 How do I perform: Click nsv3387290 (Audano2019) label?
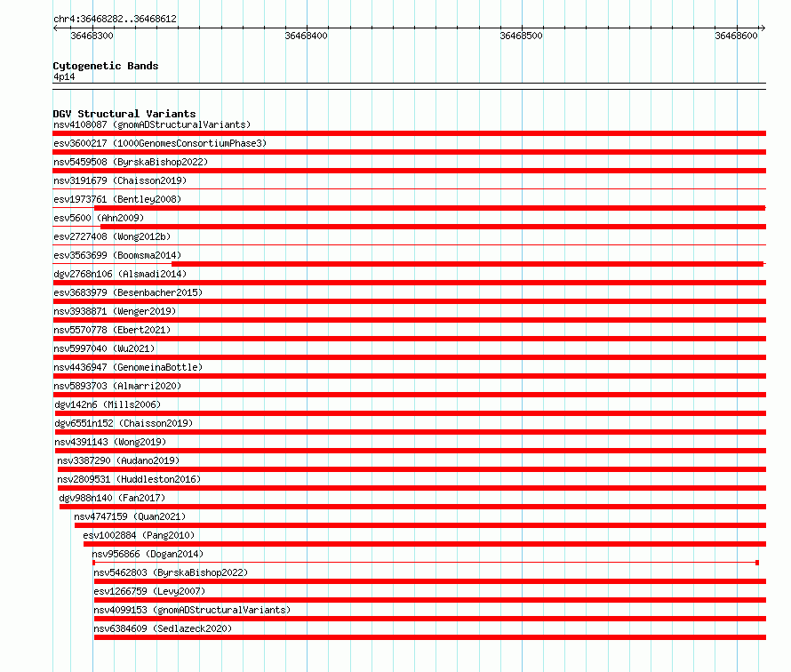(x=118, y=460)
